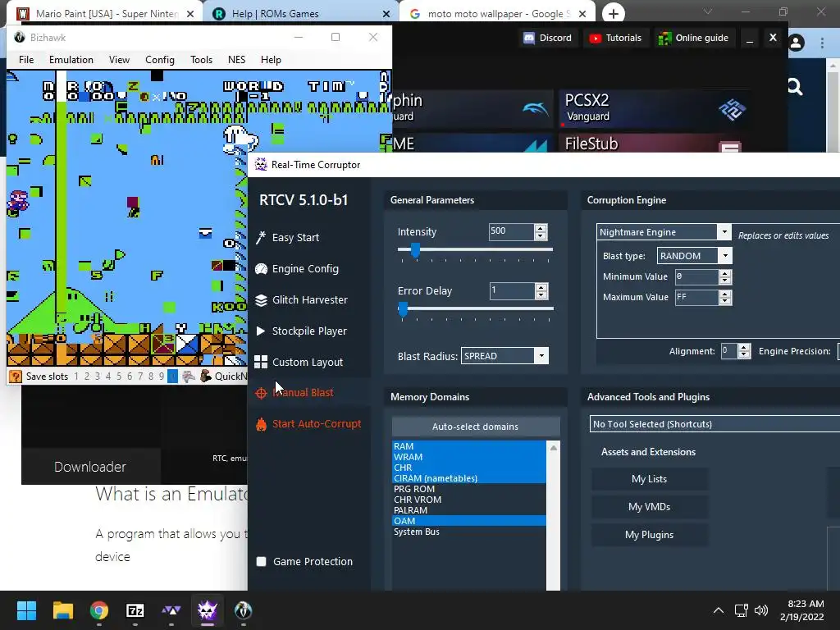Viewport: 840px width, 630px height.
Task: Open My Plugins button
Action: 649,535
